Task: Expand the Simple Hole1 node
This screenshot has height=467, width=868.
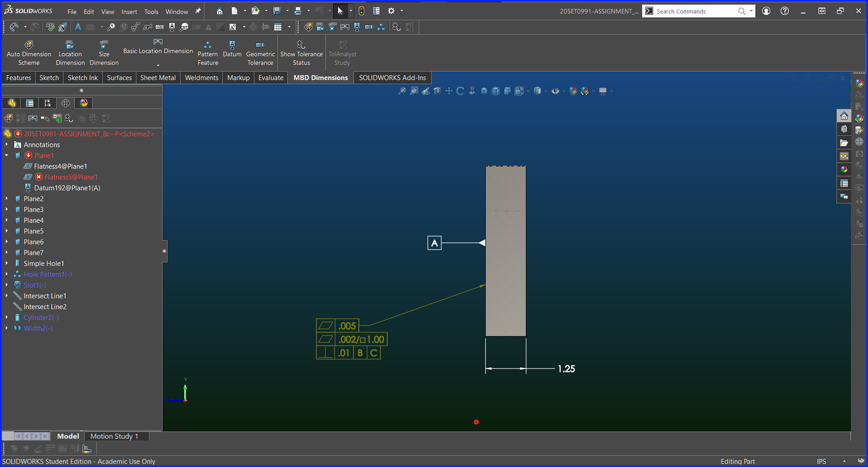Action: pos(7,263)
